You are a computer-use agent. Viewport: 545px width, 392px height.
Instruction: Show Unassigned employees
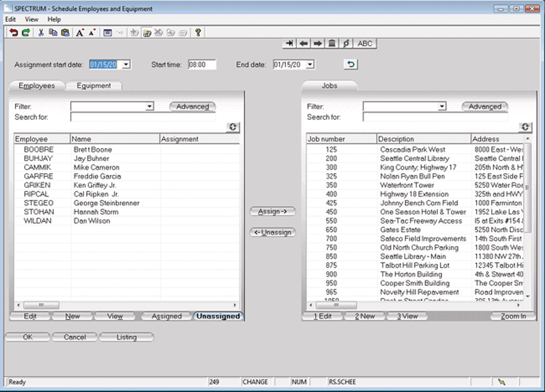click(218, 316)
